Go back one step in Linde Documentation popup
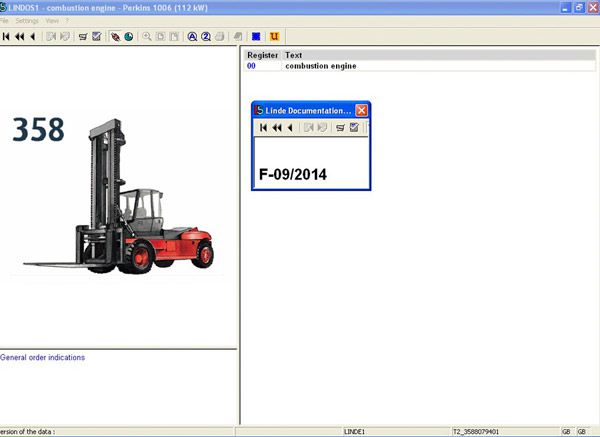The image size is (600, 437). (x=290, y=127)
